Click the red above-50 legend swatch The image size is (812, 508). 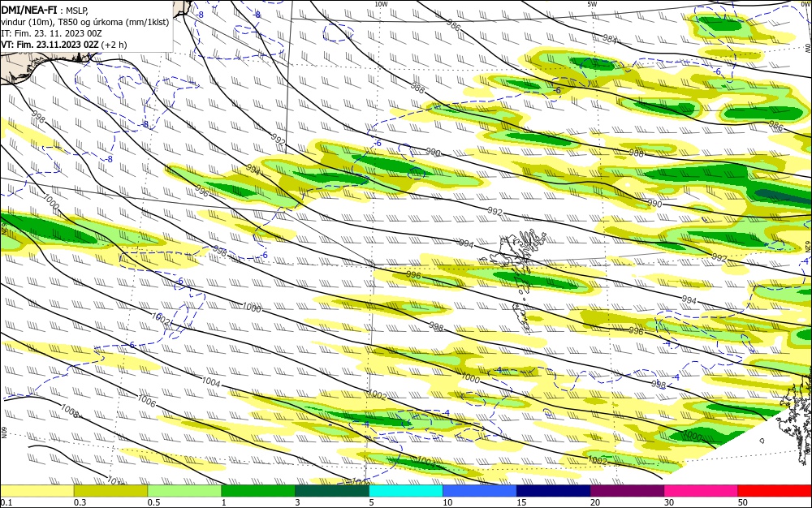775,491
